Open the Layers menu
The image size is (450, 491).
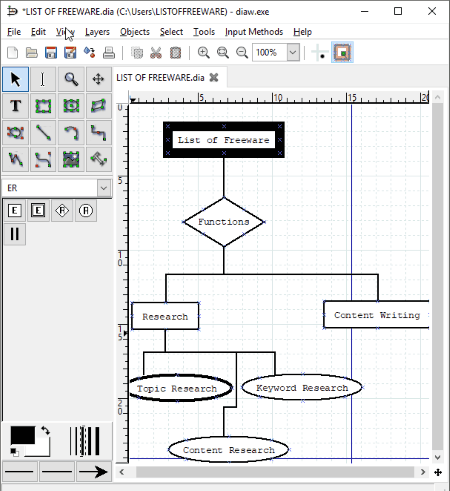tap(97, 32)
